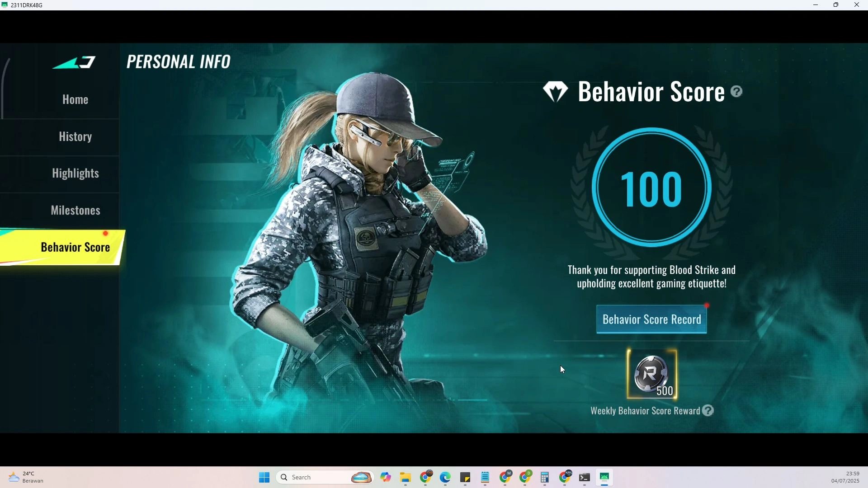This screenshot has height=488, width=868.
Task: Click the Blood Strike logo in sidebar
Action: point(75,62)
